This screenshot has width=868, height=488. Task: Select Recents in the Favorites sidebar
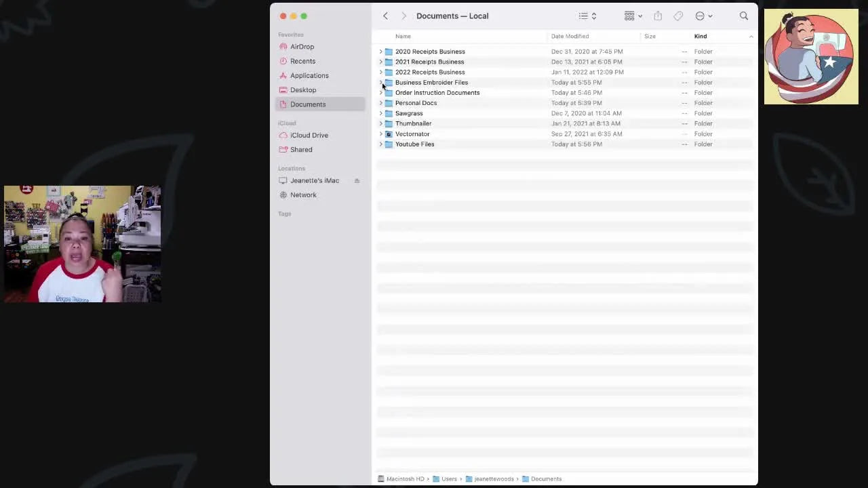(x=302, y=61)
